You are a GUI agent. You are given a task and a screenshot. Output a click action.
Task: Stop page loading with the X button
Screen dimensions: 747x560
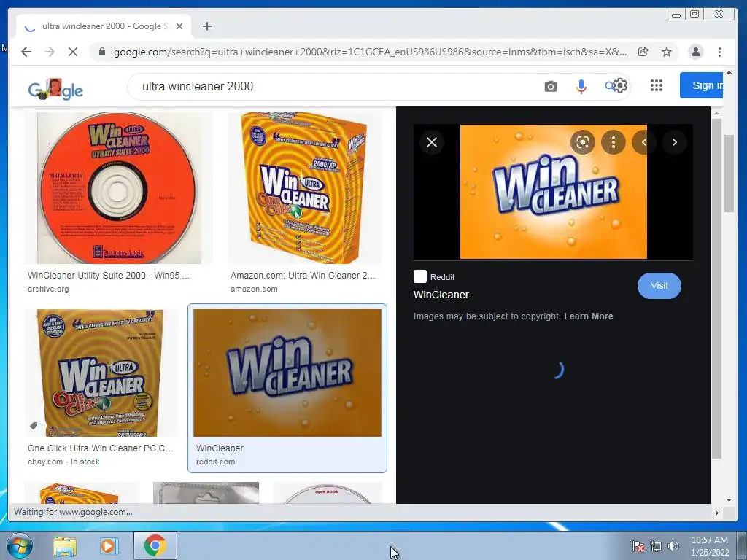[x=73, y=52]
